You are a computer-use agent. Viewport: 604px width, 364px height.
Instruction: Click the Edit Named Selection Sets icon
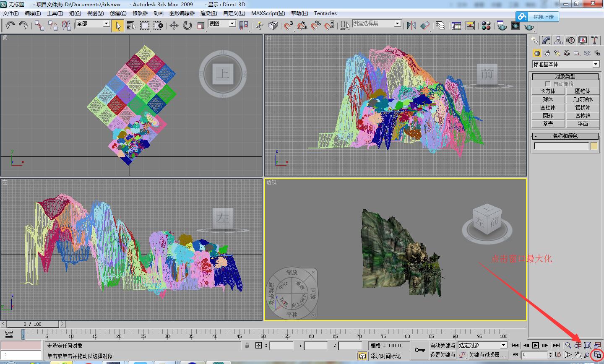tap(345, 26)
